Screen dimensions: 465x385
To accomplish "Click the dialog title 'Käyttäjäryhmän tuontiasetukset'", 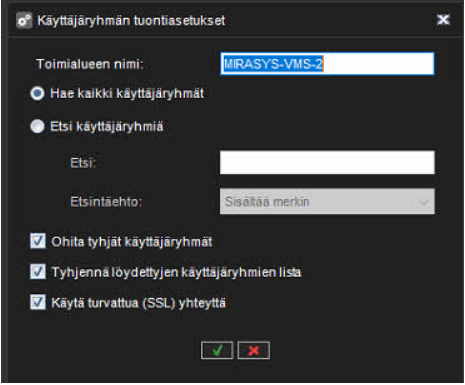I will pos(131,21).
